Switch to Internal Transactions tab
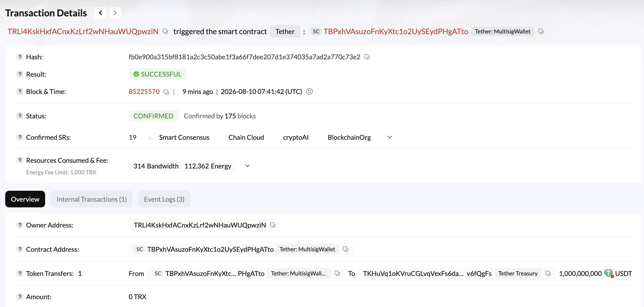 click(x=91, y=199)
